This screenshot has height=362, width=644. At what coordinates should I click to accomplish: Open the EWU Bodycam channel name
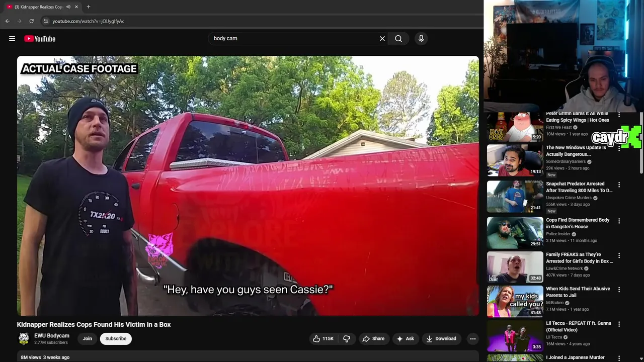52,336
